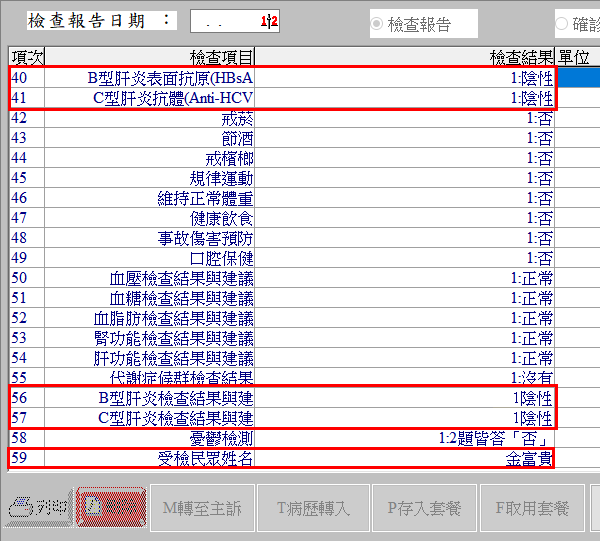Click the 檢查項目 column header
Screen dimensions: 600x541
point(150,57)
